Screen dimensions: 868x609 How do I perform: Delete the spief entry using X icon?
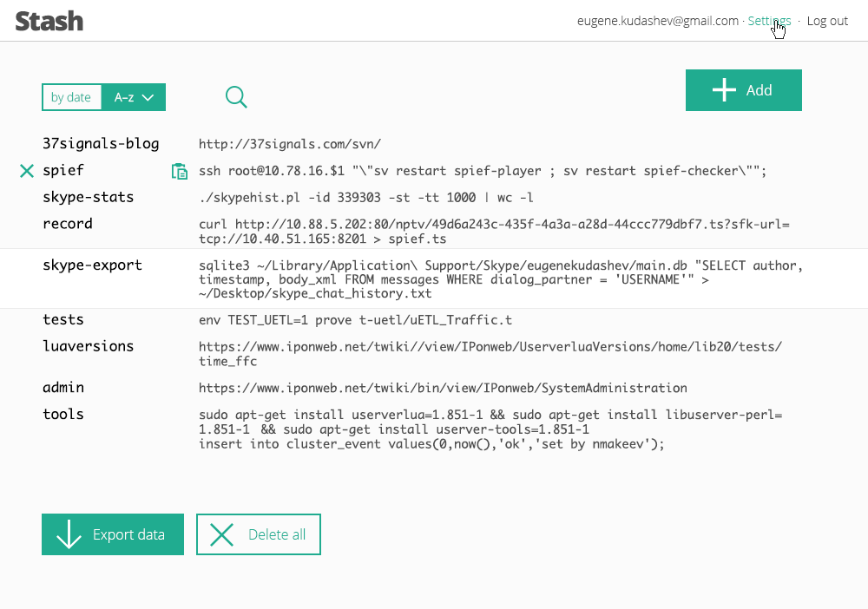coord(27,171)
